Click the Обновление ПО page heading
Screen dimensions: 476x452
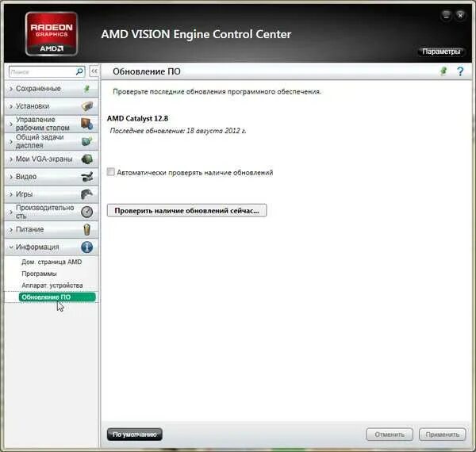[147, 71]
